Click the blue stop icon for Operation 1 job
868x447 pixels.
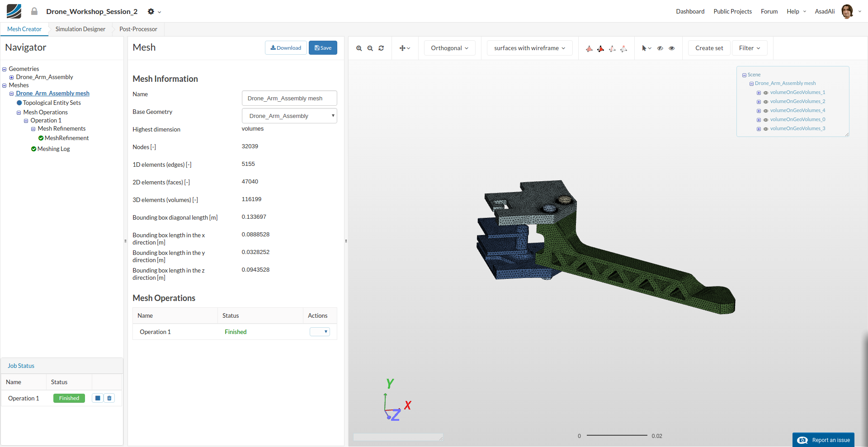click(98, 398)
